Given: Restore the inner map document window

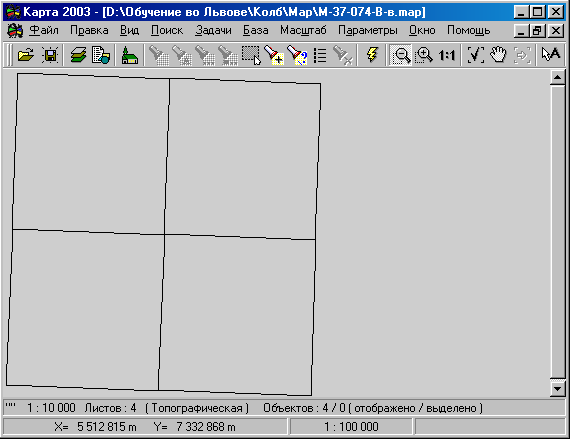Looking at the screenshot, I should click(x=538, y=31).
